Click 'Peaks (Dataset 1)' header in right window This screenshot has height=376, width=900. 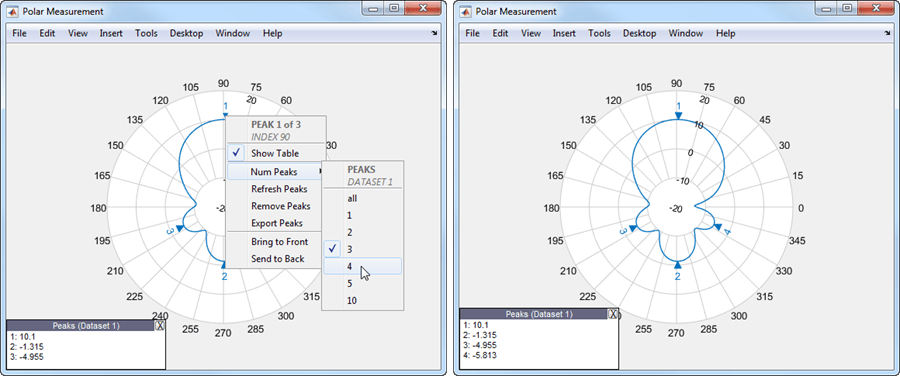pos(538,314)
